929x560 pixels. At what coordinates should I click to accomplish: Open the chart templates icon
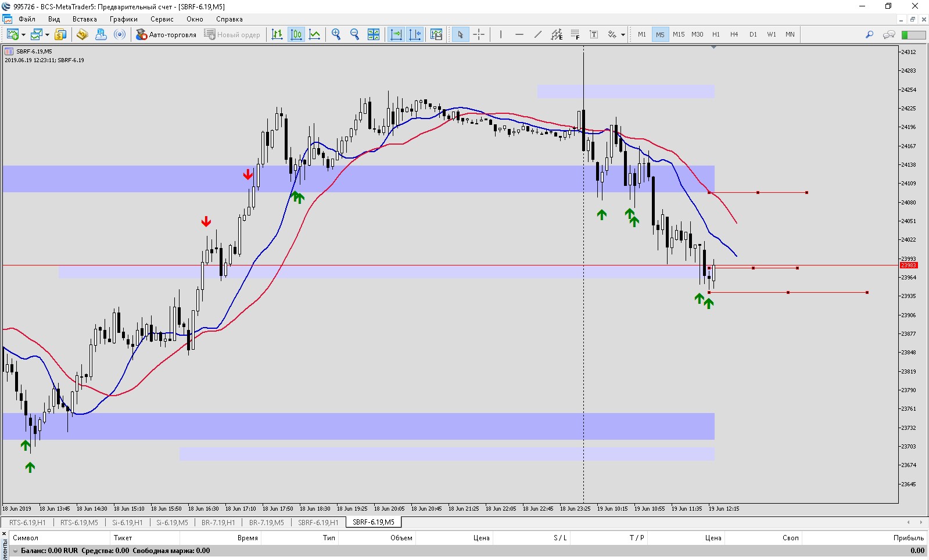[x=436, y=35]
